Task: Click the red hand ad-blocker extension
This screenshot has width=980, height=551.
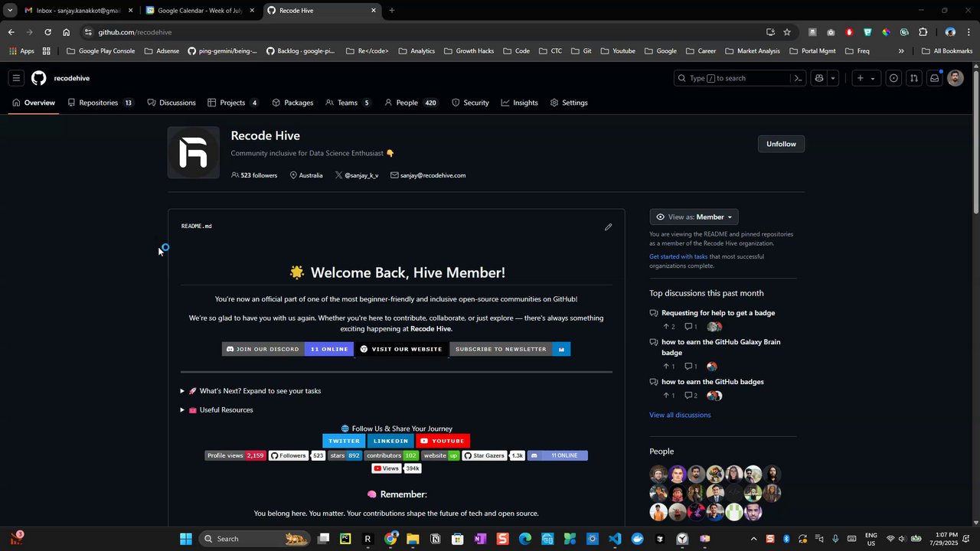Action: (849, 32)
